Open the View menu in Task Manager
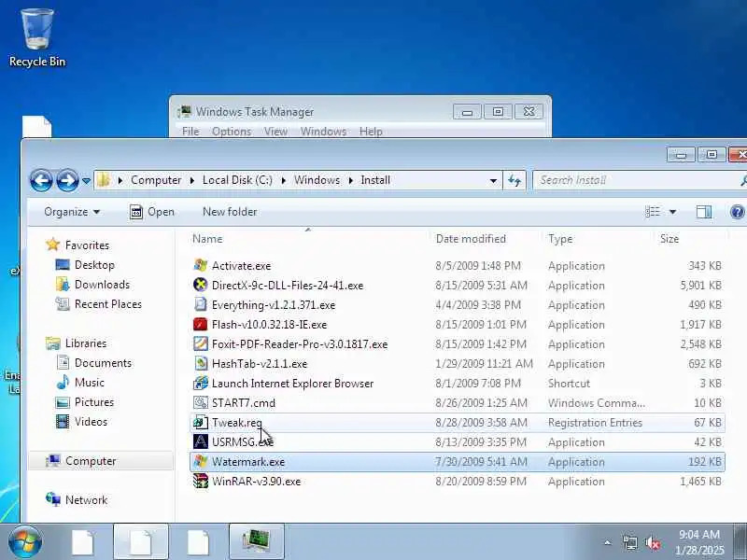747x560 pixels. [x=275, y=132]
